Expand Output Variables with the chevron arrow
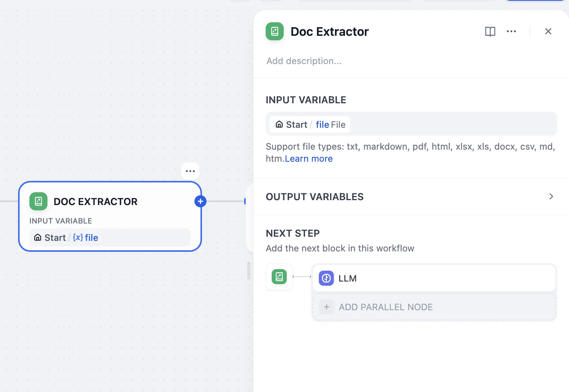The image size is (569, 392). 551,196
